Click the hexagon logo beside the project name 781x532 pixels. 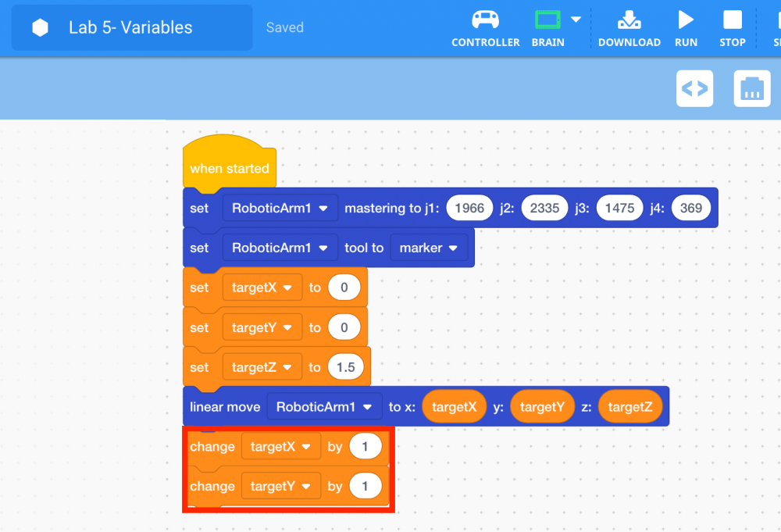click(40, 27)
